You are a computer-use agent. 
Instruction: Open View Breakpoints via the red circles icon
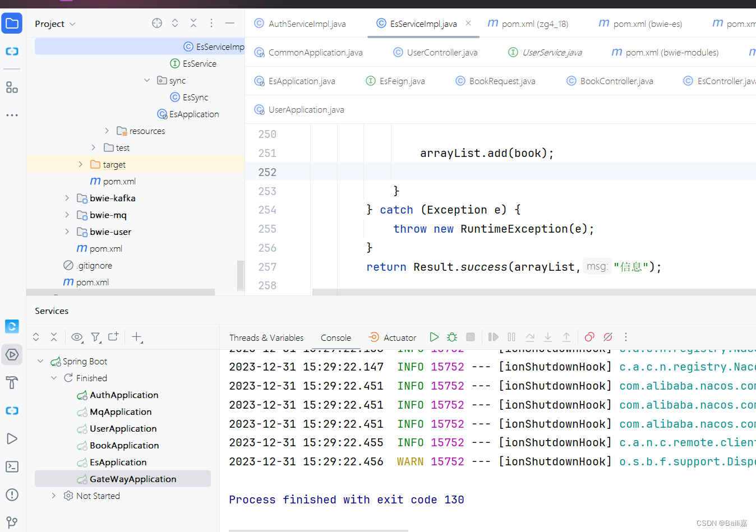(x=589, y=337)
